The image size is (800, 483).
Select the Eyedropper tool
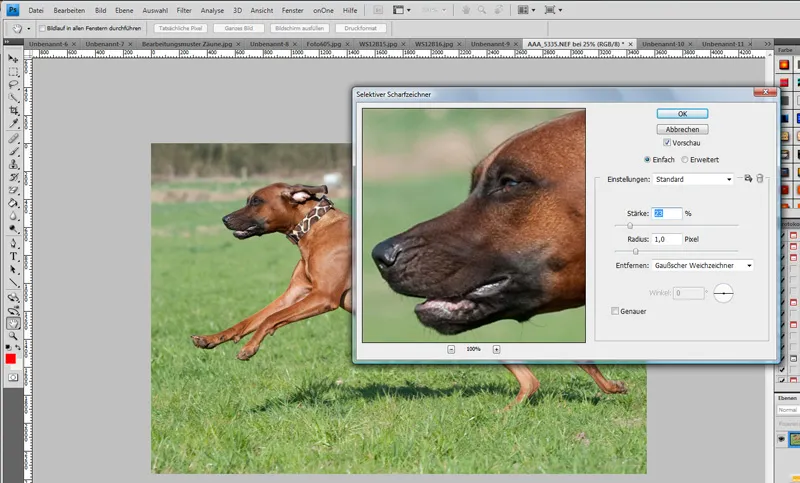tap(13, 124)
